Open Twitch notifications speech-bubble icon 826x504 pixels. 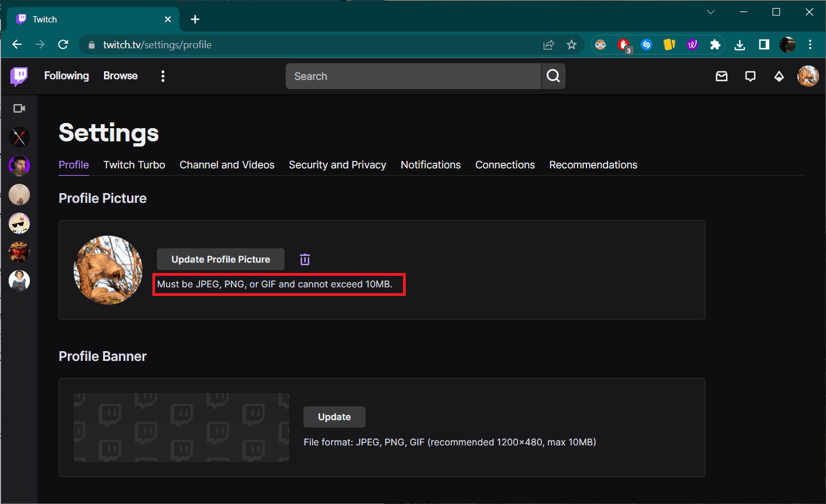click(750, 76)
